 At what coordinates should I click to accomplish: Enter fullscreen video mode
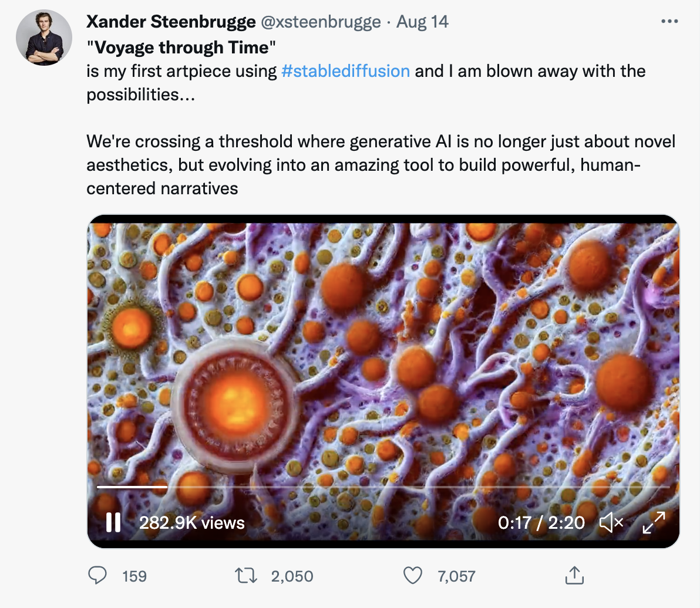653,522
